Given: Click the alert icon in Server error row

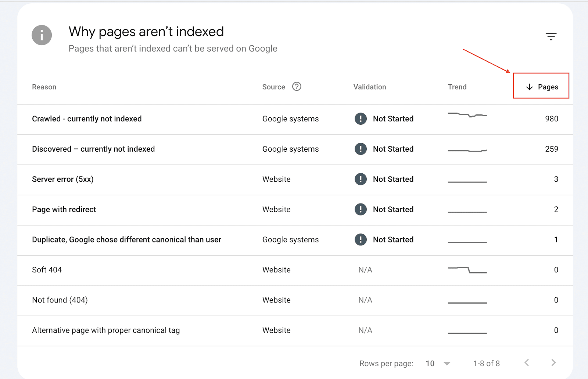Looking at the screenshot, I should click(361, 179).
